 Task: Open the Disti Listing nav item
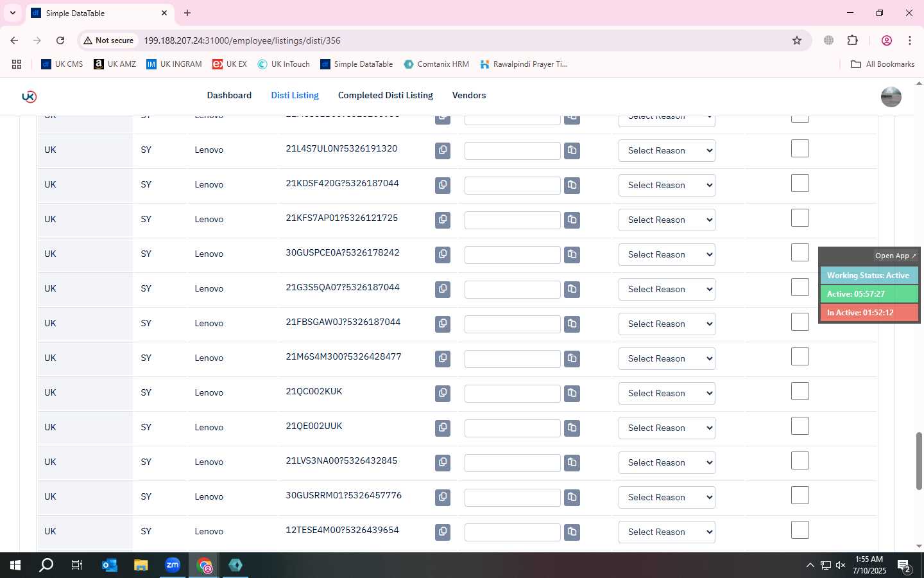point(295,95)
